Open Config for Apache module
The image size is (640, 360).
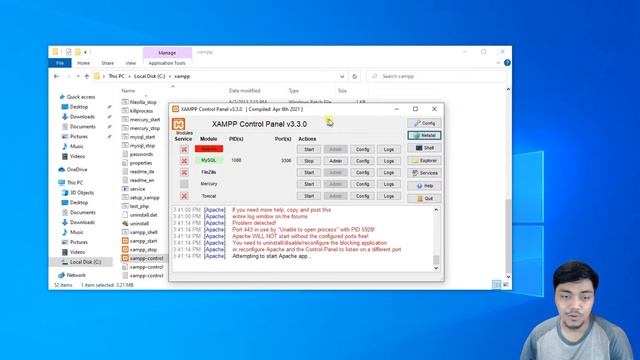pyautogui.click(x=362, y=149)
